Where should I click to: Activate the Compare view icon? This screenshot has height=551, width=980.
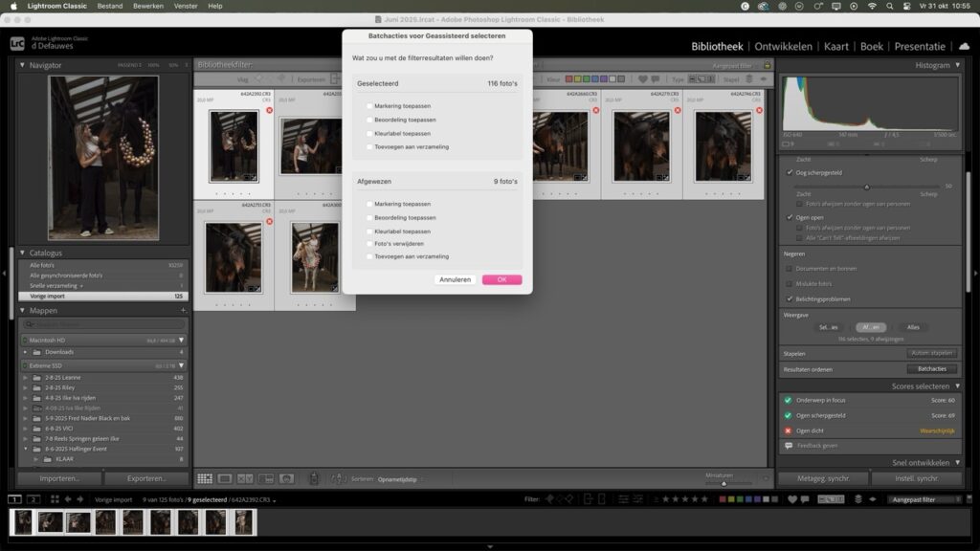tap(245, 478)
